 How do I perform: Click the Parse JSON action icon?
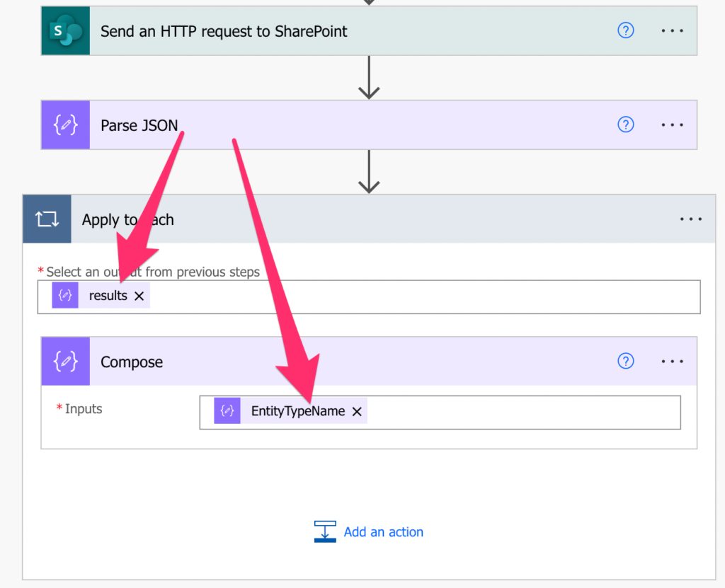[x=65, y=125]
